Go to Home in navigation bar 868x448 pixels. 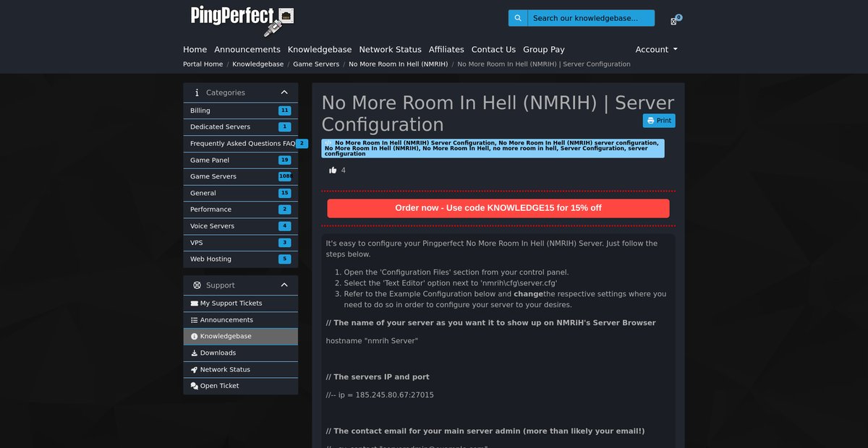(195, 50)
